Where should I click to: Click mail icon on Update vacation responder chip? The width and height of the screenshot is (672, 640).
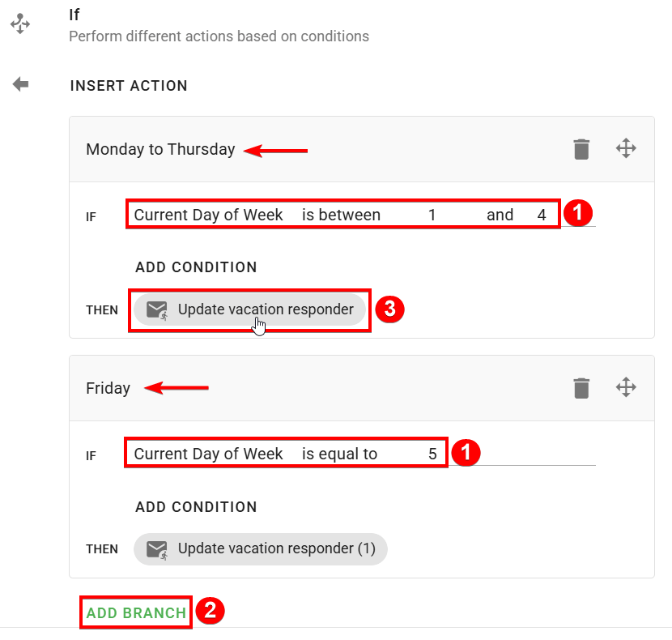pos(157,310)
